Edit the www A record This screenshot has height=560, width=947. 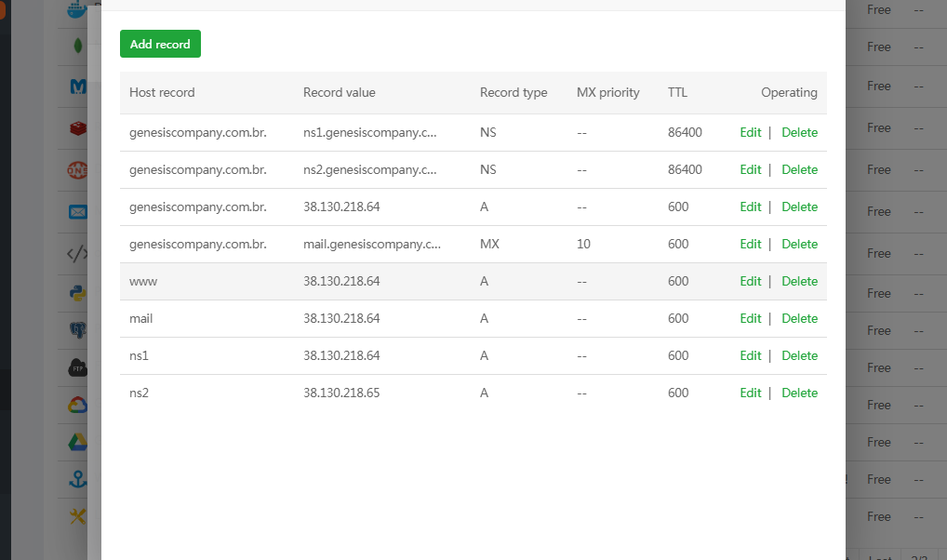coord(750,281)
